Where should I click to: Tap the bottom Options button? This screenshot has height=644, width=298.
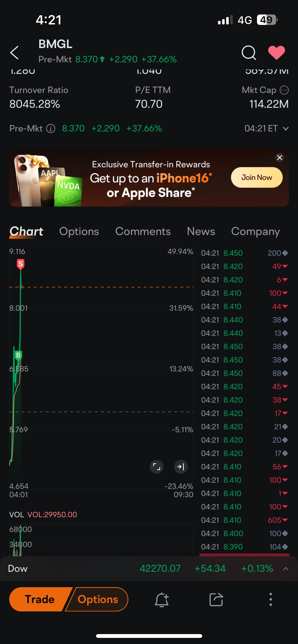[98, 599]
